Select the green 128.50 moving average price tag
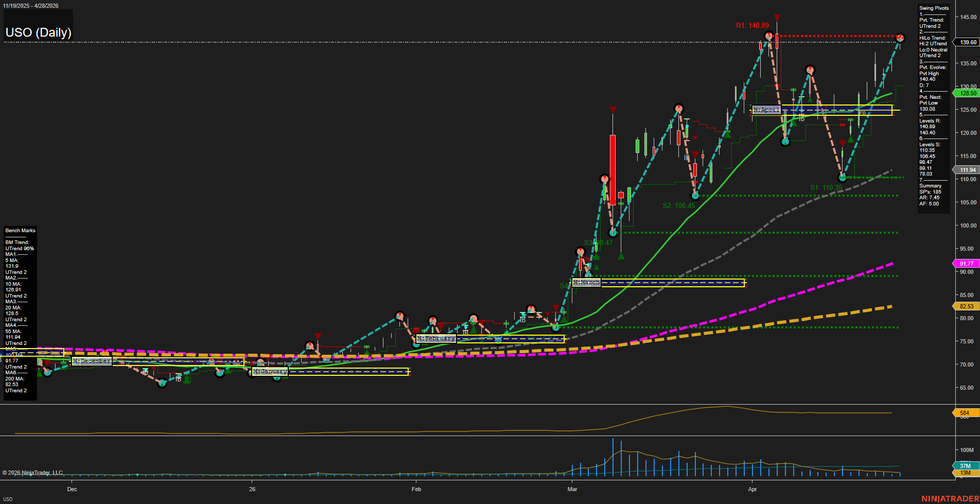Screen dimensions: 980x504 (968, 93)
